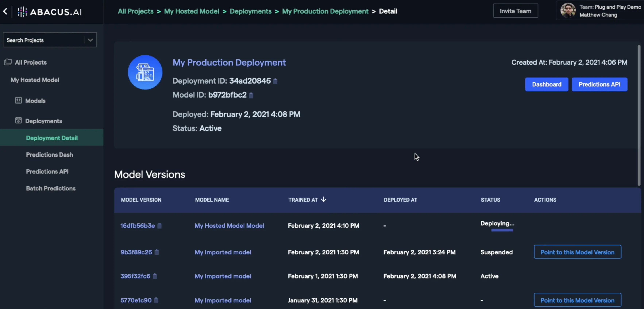
Task: Toggle the Trained At sort arrow
Action: 323,199
